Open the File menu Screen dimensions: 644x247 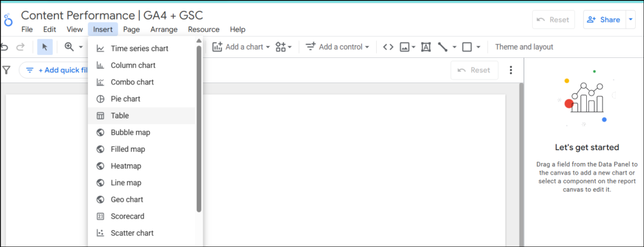click(x=27, y=29)
